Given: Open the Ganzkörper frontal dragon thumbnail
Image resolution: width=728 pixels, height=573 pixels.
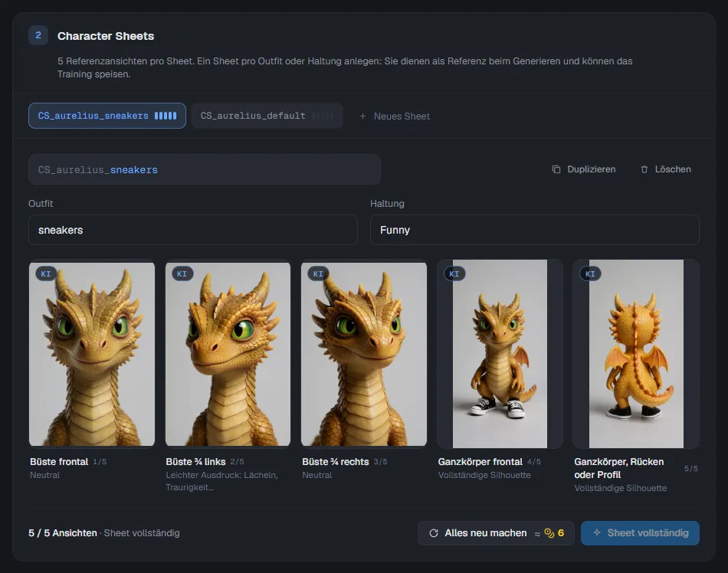Looking at the screenshot, I should 500,354.
